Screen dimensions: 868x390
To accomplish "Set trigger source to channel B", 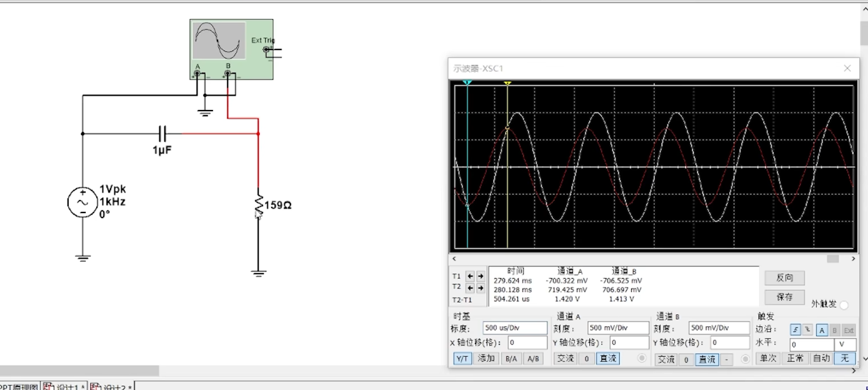I will (835, 330).
